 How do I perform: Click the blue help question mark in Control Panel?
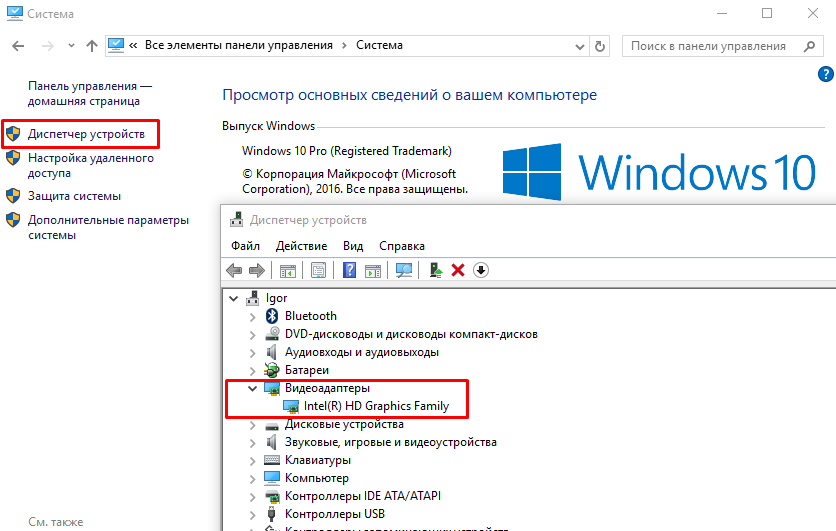pos(826,74)
